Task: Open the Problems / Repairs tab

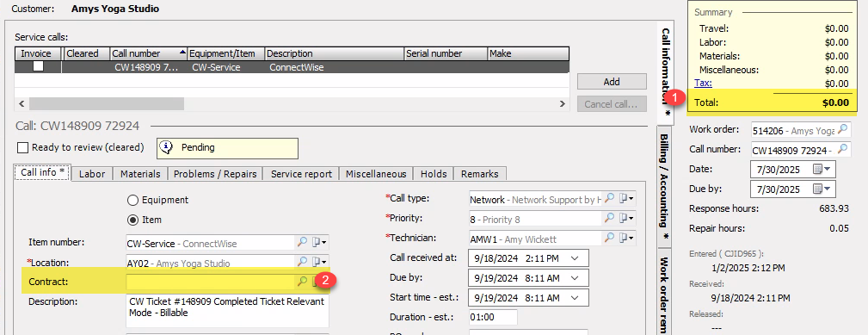Action: 215,173
